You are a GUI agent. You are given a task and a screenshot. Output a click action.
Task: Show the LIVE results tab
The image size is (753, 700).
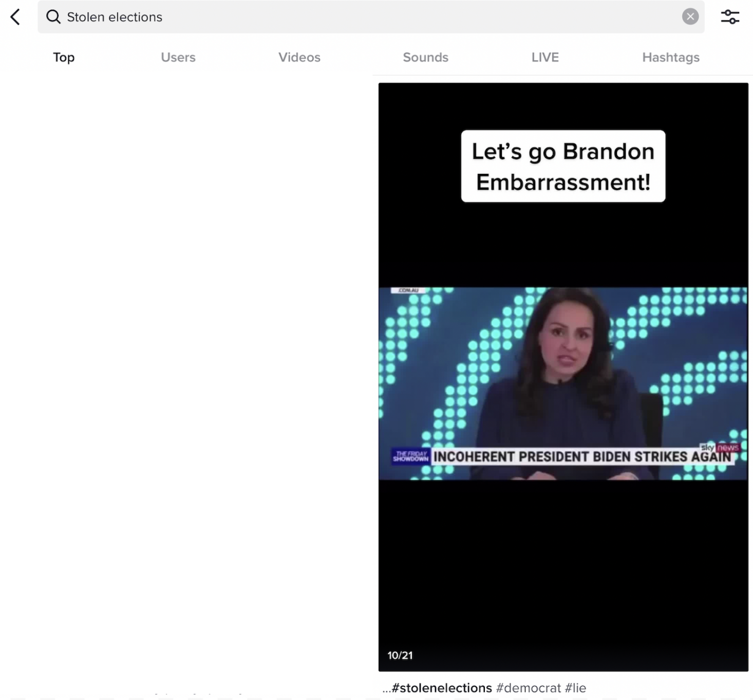544,58
